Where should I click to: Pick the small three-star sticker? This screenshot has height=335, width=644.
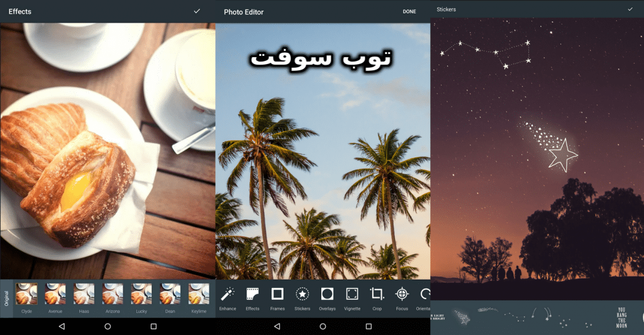[x=589, y=325]
